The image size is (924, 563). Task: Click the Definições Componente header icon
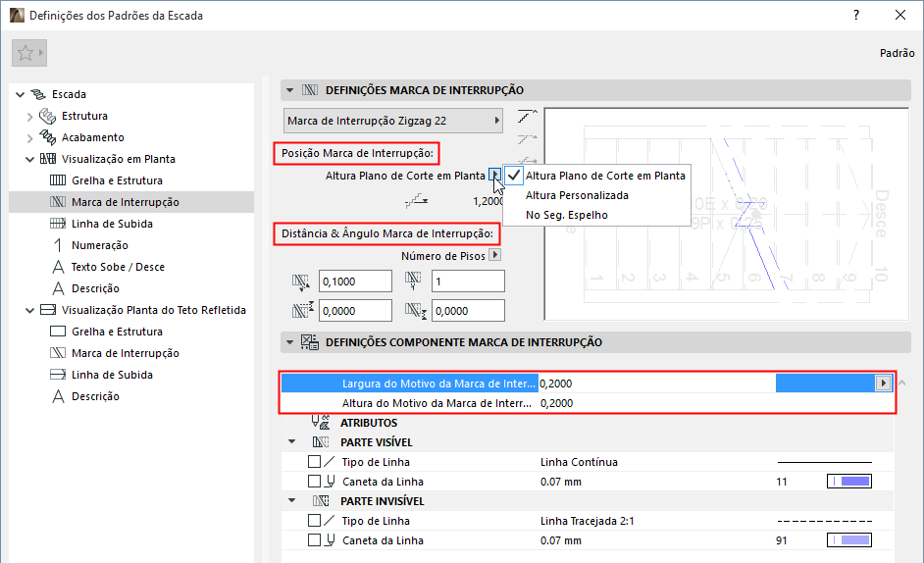[309, 342]
